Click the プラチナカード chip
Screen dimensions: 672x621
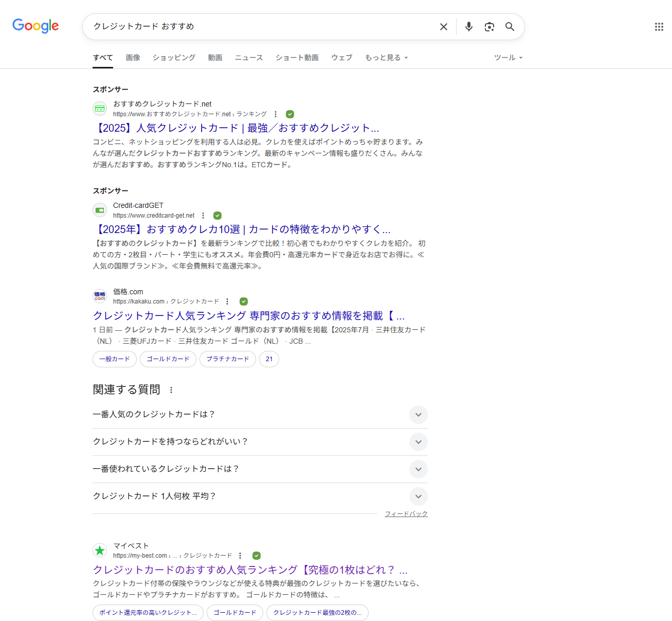click(228, 359)
